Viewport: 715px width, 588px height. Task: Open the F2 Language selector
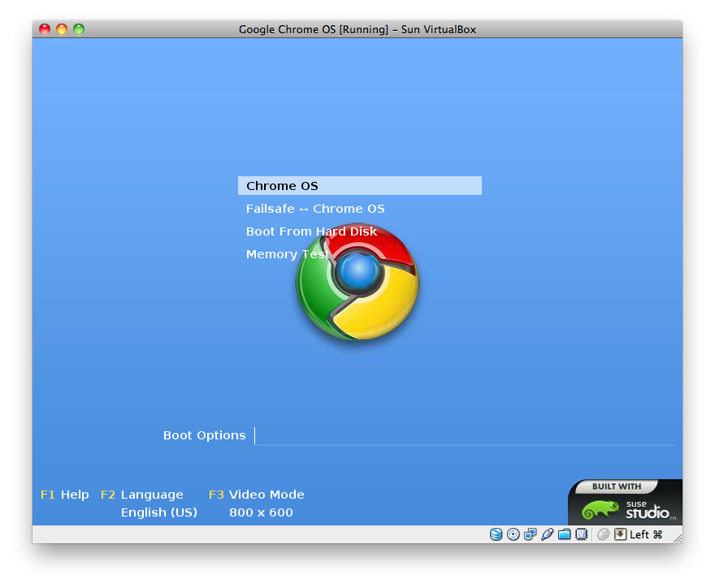tap(142, 495)
